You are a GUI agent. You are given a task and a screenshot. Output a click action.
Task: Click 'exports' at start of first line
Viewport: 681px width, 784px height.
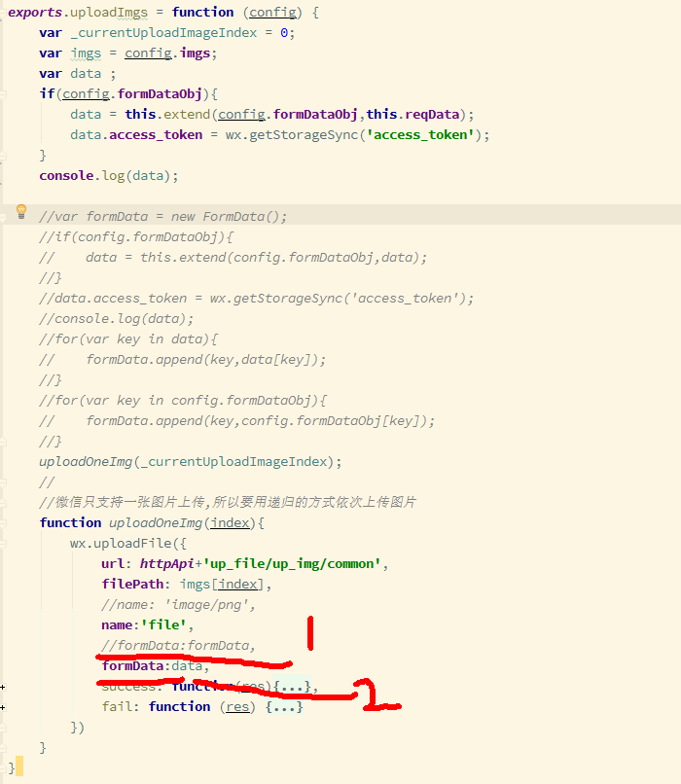(x=35, y=13)
